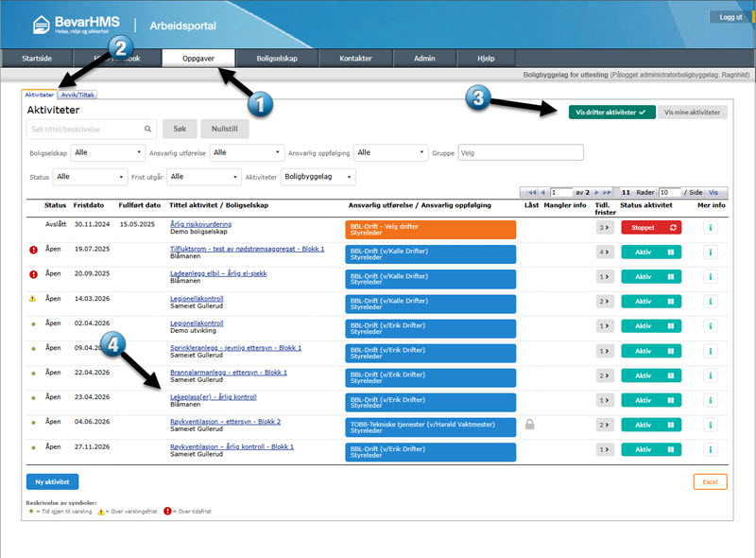Click the BevarHMS logo
756x558 pixels.
point(77,25)
